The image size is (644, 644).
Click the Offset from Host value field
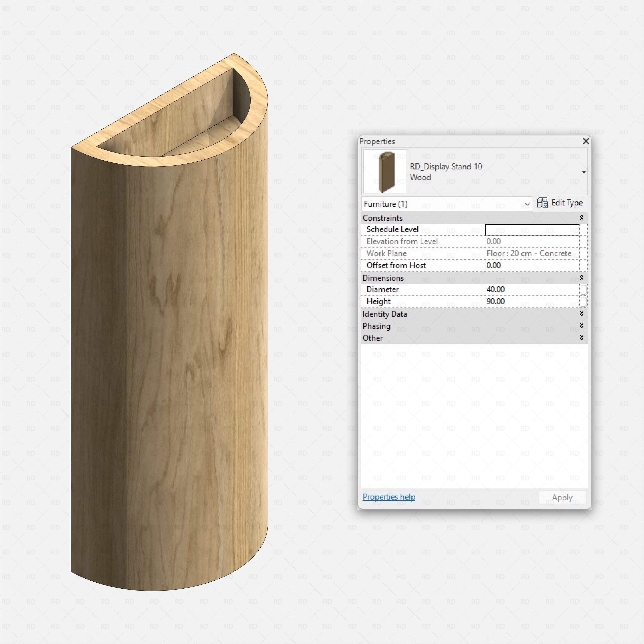point(532,266)
